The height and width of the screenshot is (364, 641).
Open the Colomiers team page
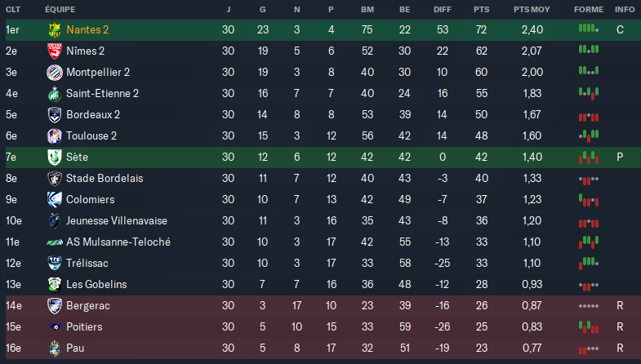pyautogui.click(x=90, y=199)
